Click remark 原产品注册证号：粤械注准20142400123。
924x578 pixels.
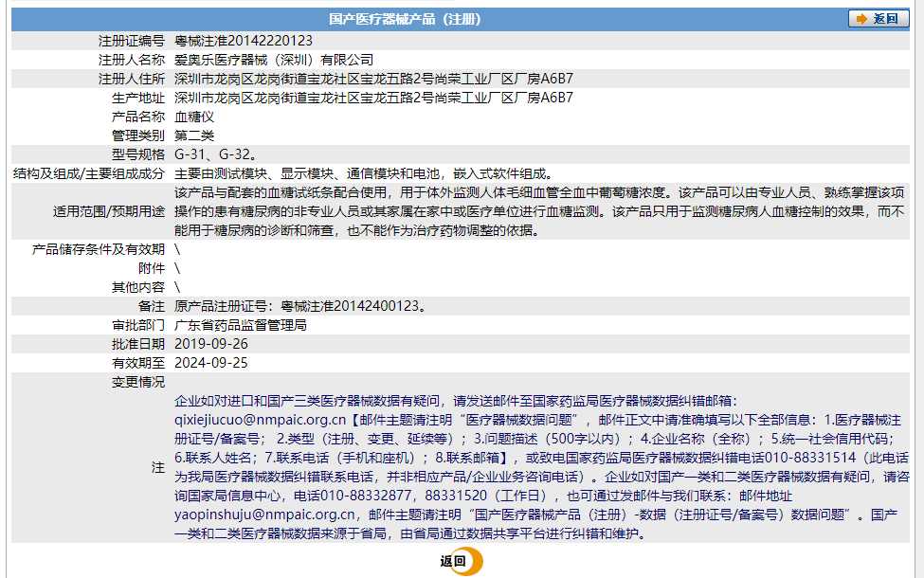tap(300, 306)
